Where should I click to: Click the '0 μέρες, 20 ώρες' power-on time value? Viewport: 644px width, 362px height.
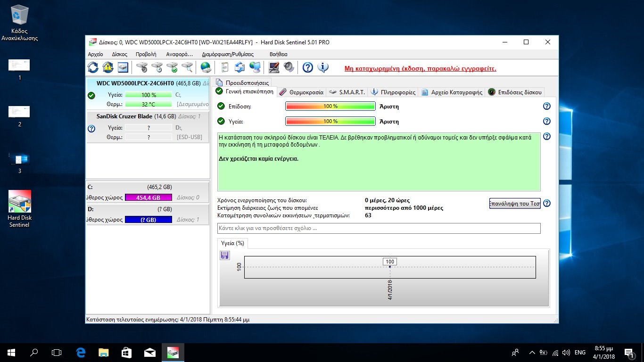tap(388, 200)
